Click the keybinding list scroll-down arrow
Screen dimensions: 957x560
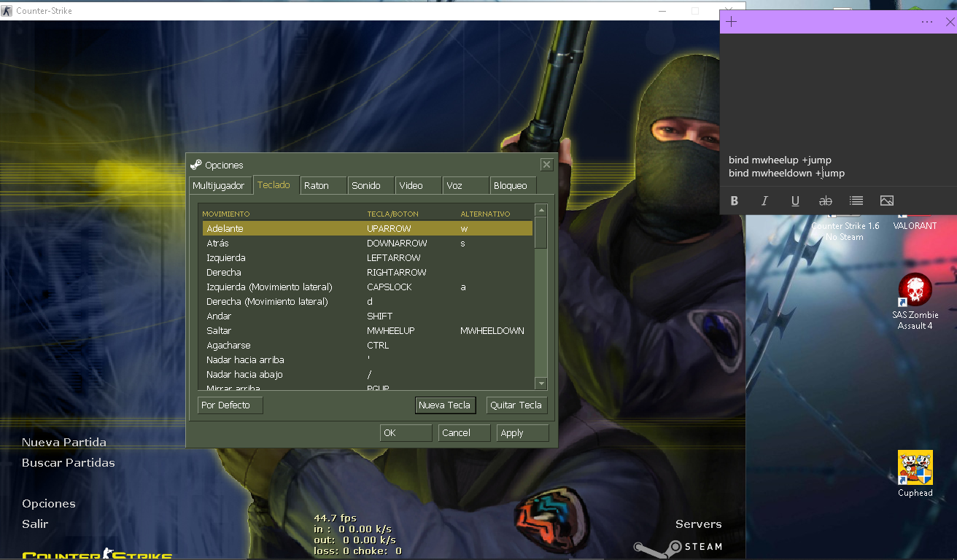(x=541, y=384)
